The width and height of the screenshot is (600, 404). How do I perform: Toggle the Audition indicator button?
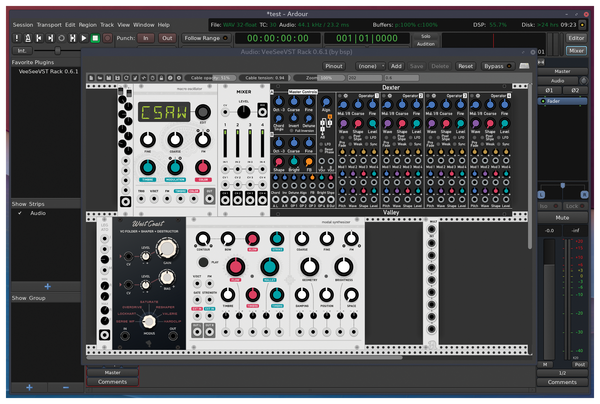click(x=426, y=44)
